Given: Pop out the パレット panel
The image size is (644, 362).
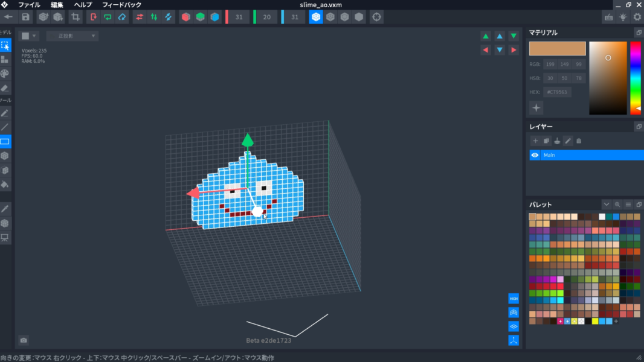Looking at the screenshot, I should coord(639,205).
